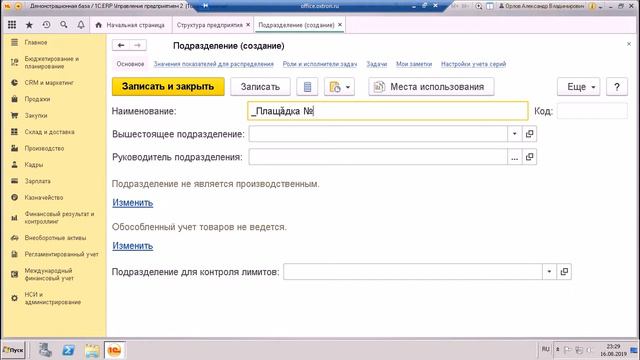Click Изменить under separate goods accounting
This screenshot has height=360, width=640.
click(133, 246)
